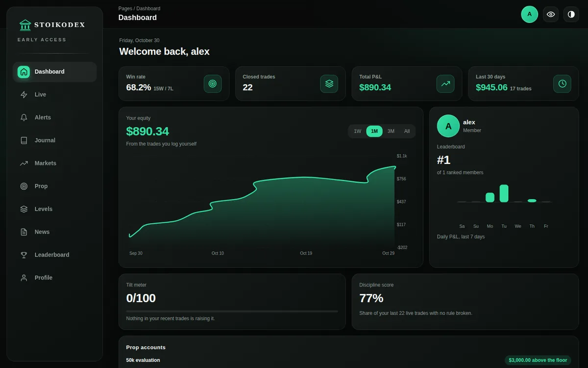Click the 15W / 7L record text

(163, 89)
